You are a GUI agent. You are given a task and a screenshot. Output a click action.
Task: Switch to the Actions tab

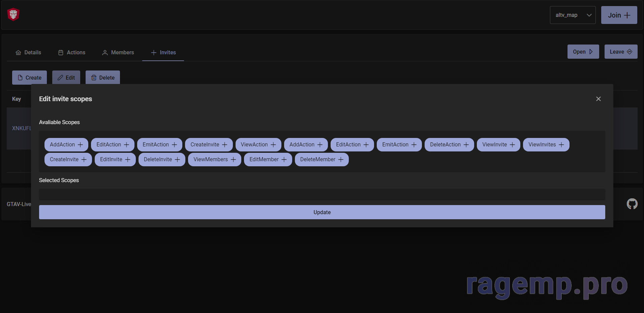coord(72,52)
